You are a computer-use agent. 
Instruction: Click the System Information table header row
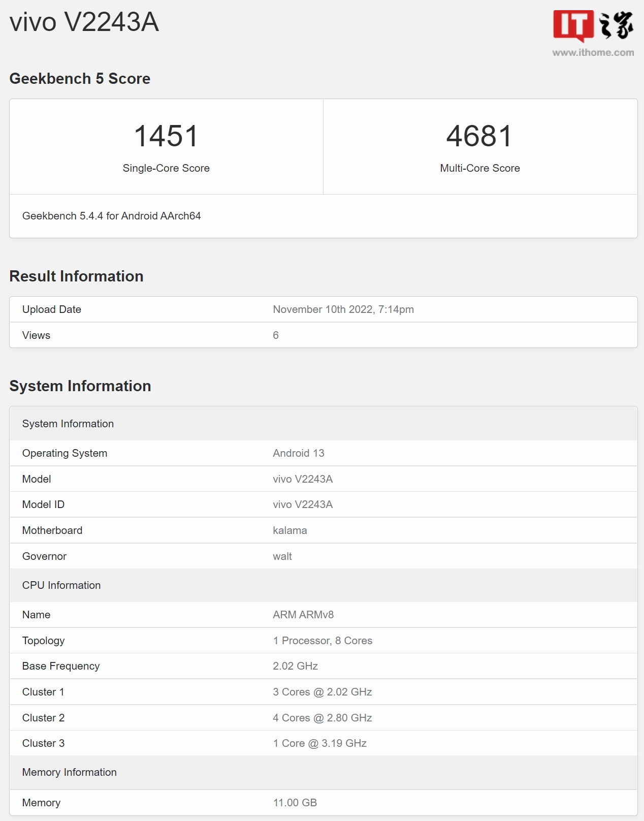click(x=324, y=424)
